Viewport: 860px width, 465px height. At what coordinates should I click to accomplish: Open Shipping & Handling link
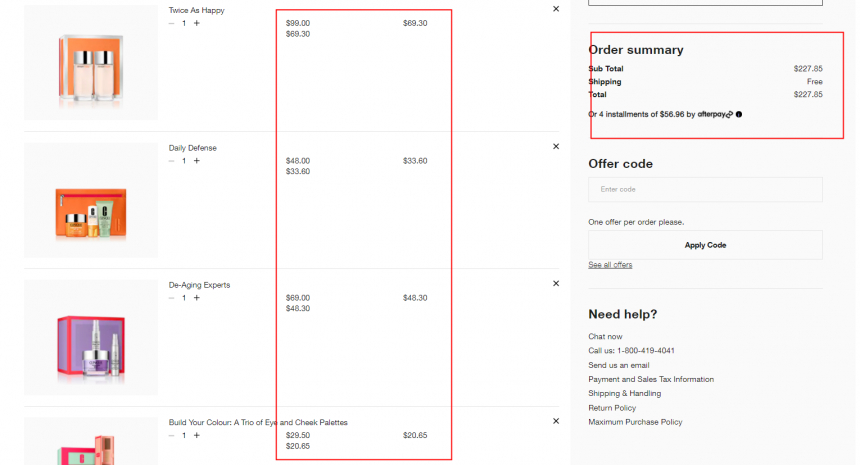624,394
